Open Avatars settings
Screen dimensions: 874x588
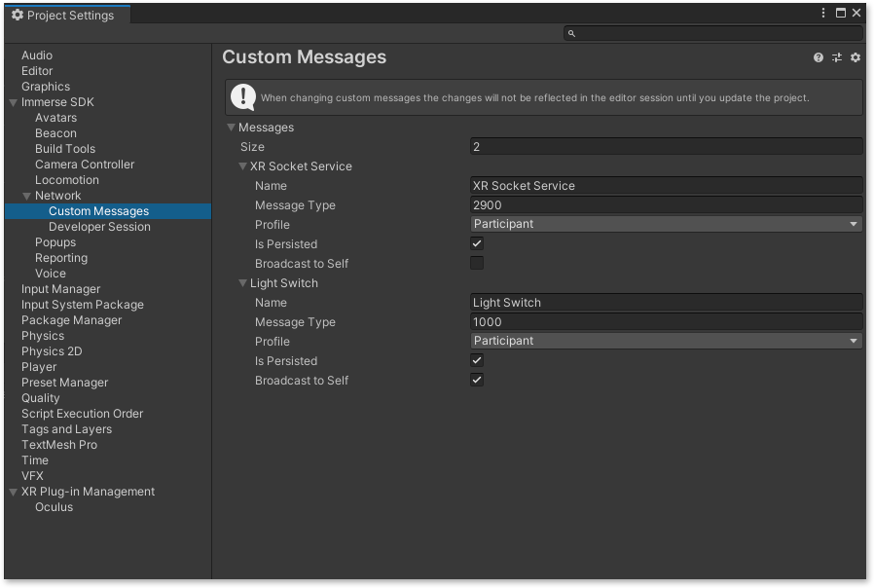pos(55,118)
